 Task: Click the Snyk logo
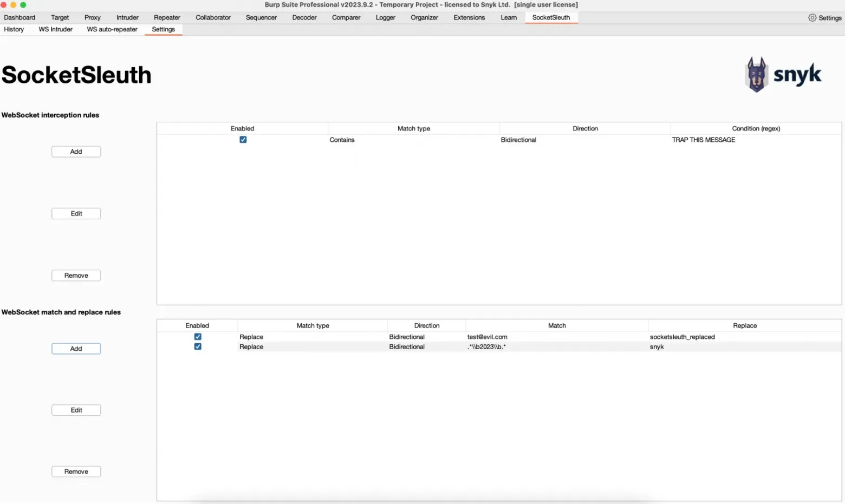point(783,74)
